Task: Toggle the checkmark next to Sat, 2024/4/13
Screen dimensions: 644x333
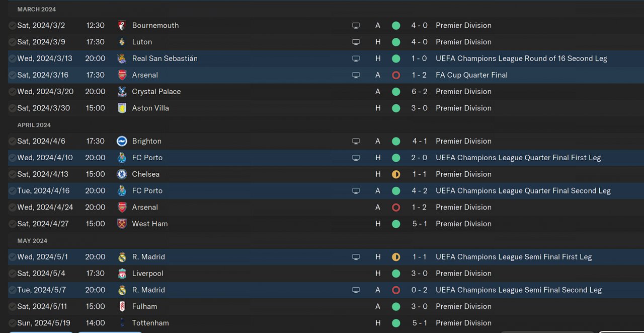Action: click(12, 174)
